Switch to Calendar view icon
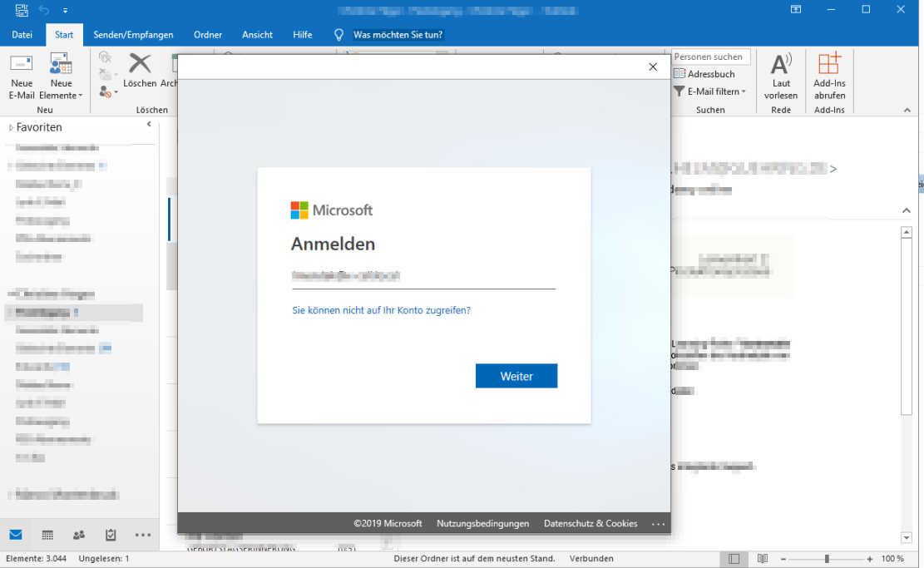Image resolution: width=924 pixels, height=568 pixels. 47,535
